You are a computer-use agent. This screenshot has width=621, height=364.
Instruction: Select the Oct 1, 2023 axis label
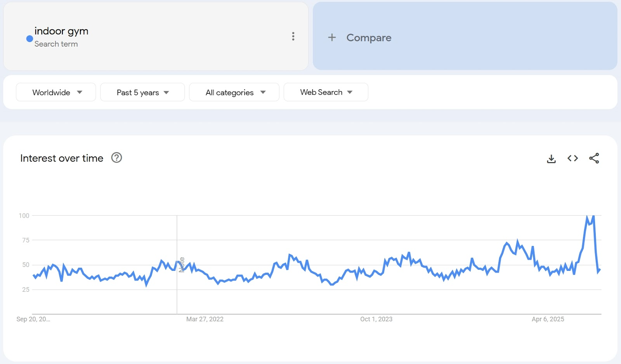point(376,319)
